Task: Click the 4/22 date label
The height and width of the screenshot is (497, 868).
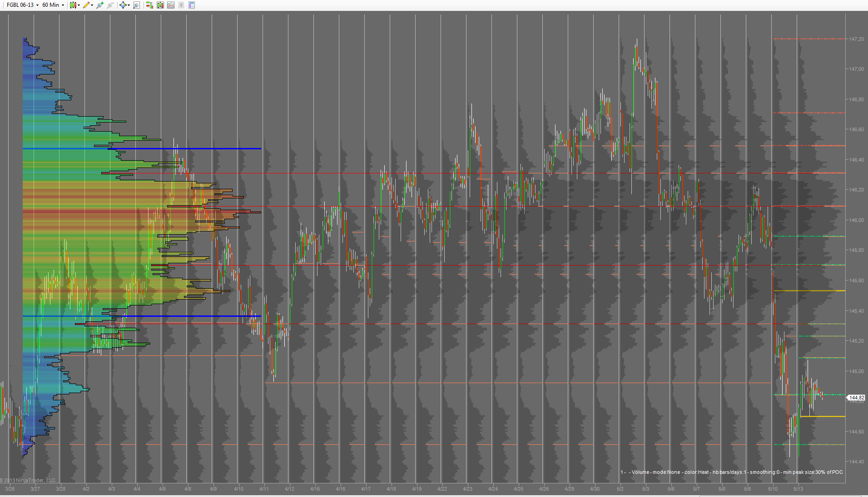Action: pos(442,489)
